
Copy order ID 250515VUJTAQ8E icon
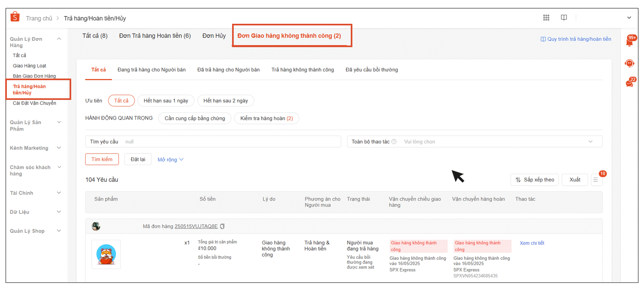point(222,226)
